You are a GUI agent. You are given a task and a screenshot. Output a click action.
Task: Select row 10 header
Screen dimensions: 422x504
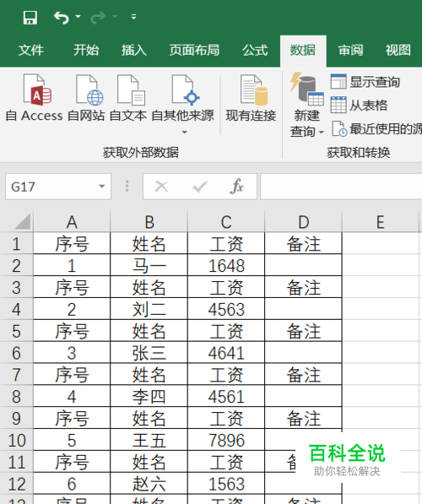16,440
